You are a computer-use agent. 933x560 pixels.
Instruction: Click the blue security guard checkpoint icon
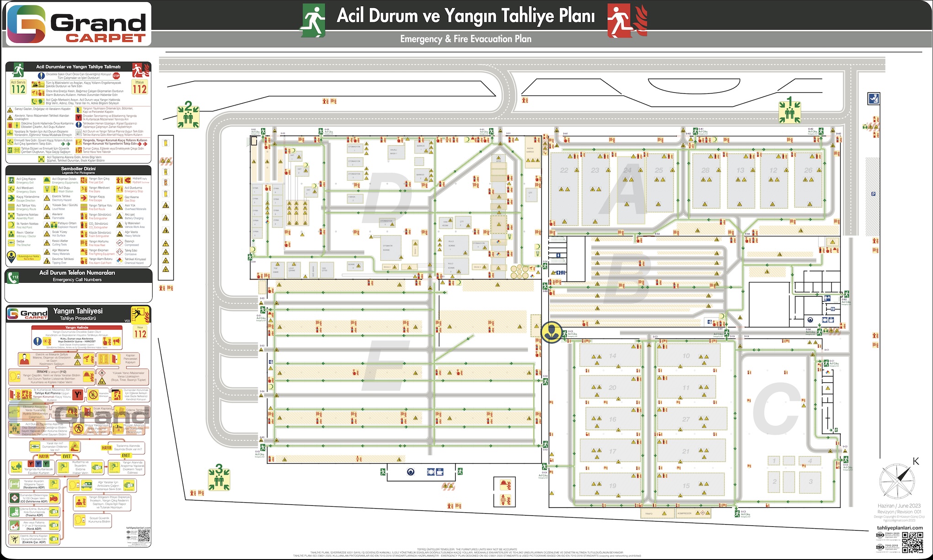[874, 98]
